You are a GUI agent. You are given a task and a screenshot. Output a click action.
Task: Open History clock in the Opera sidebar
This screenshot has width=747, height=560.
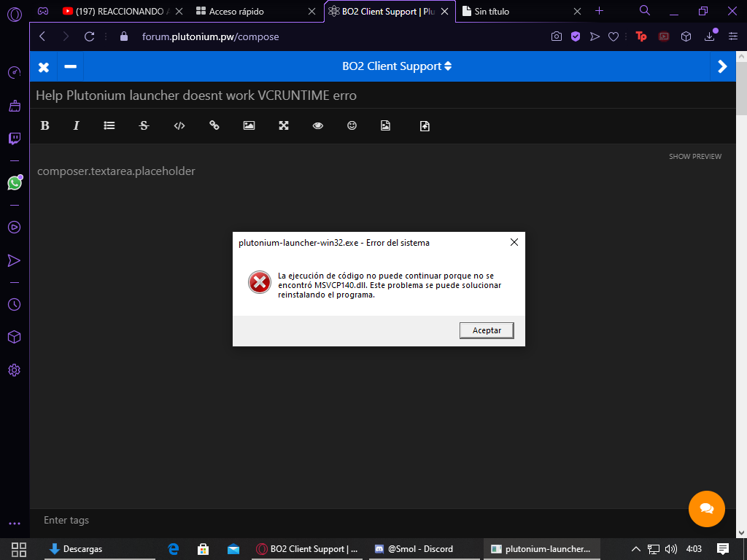coord(15,304)
